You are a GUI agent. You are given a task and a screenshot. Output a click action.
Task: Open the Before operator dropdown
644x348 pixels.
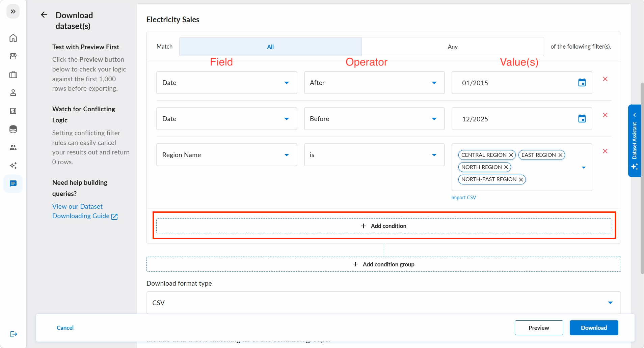374,119
